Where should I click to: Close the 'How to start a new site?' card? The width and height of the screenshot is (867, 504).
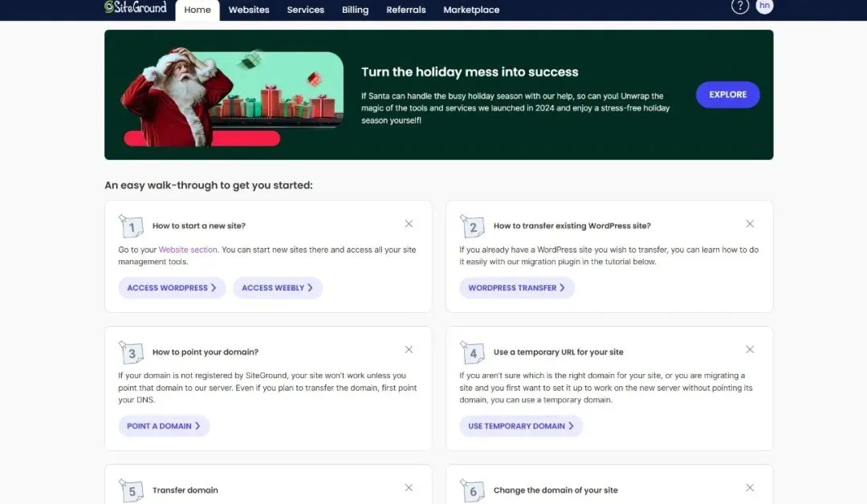[x=409, y=224]
